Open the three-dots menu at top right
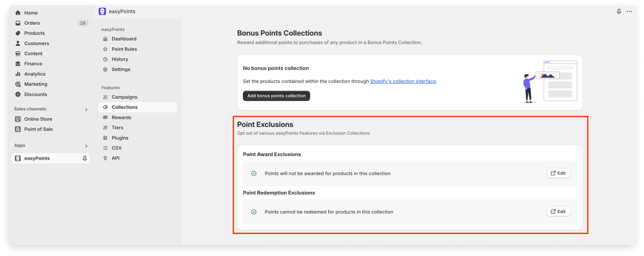 click(x=629, y=11)
